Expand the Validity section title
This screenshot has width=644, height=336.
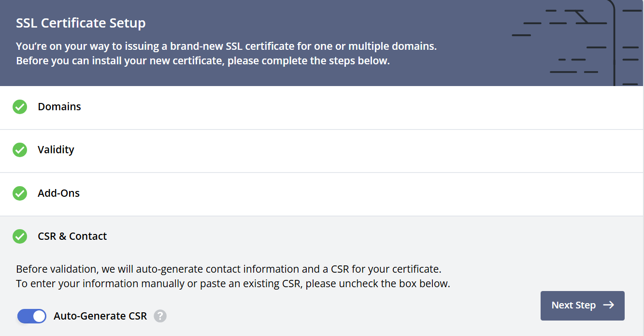[x=56, y=150]
